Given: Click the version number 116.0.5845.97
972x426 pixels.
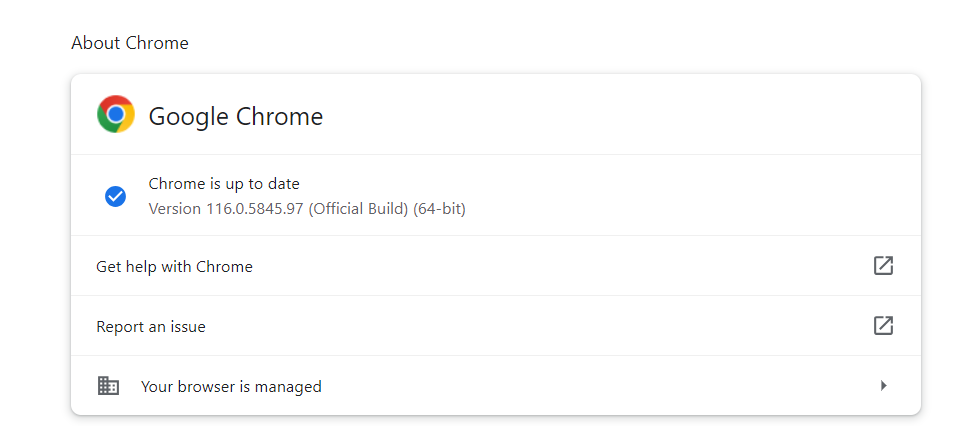Looking at the screenshot, I should [x=254, y=209].
